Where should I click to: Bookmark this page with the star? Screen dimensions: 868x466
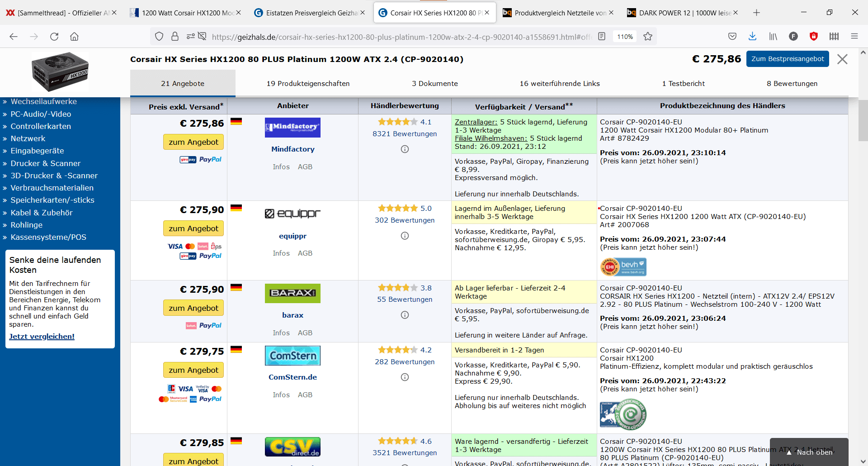coord(648,37)
